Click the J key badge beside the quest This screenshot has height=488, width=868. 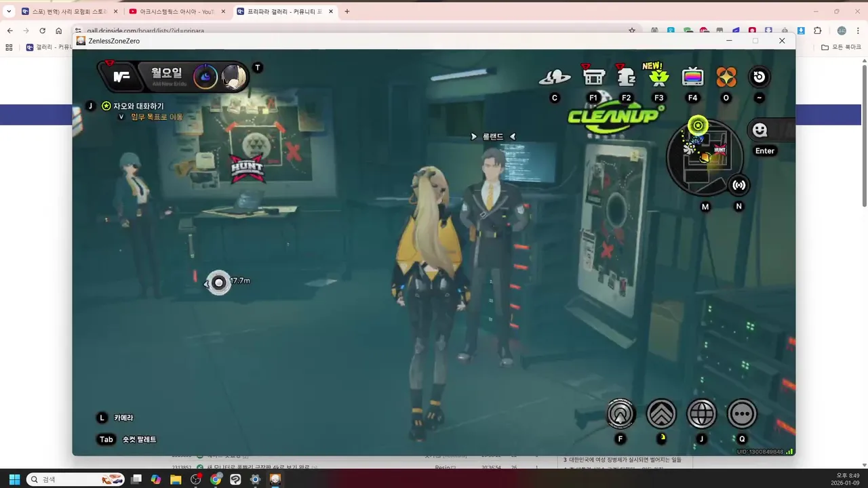click(x=90, y=106)
